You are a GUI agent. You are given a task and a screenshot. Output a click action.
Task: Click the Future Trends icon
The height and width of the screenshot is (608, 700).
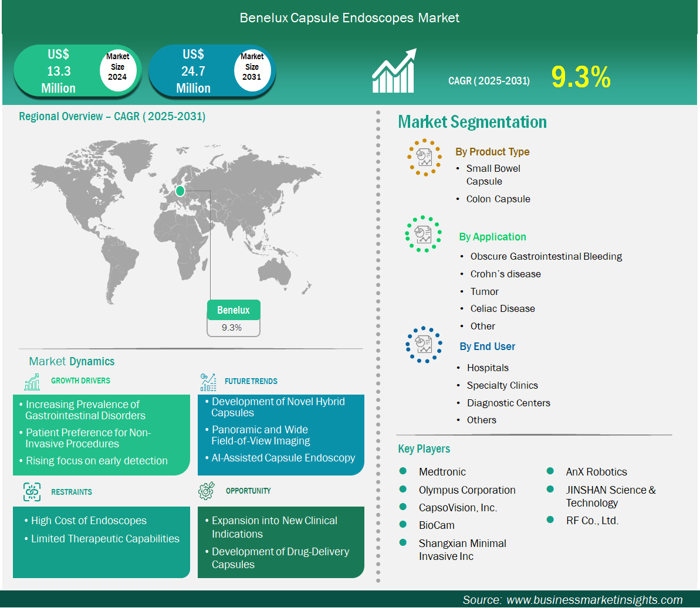208,382
